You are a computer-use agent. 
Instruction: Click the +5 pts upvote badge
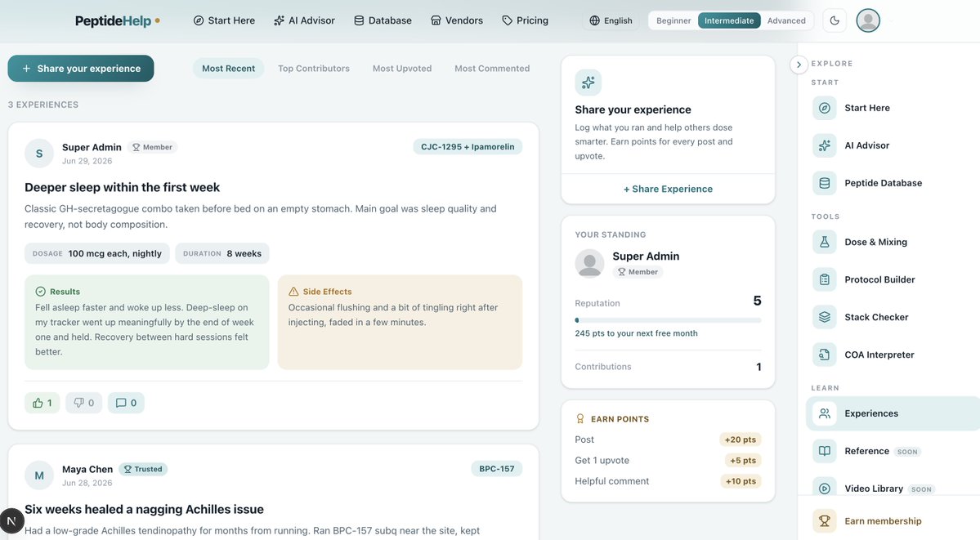pos(742,460)
